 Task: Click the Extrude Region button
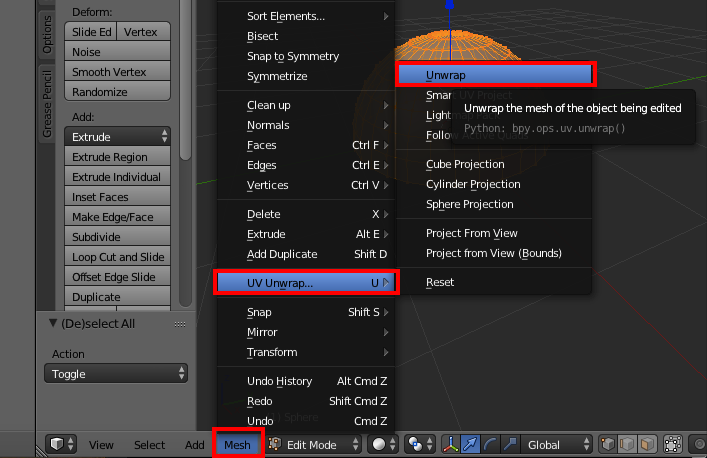click(x=117, y=157)
